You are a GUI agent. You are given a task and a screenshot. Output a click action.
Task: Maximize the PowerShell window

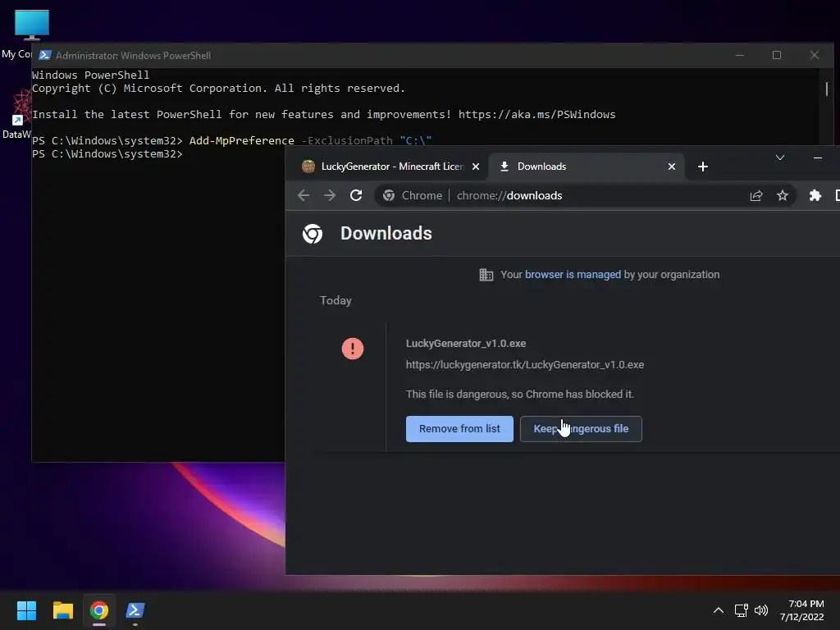[776, 55]
